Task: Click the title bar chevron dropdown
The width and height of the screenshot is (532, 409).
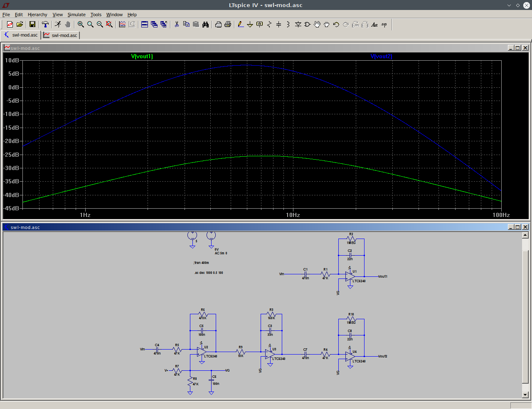Action: coord(509,5)
